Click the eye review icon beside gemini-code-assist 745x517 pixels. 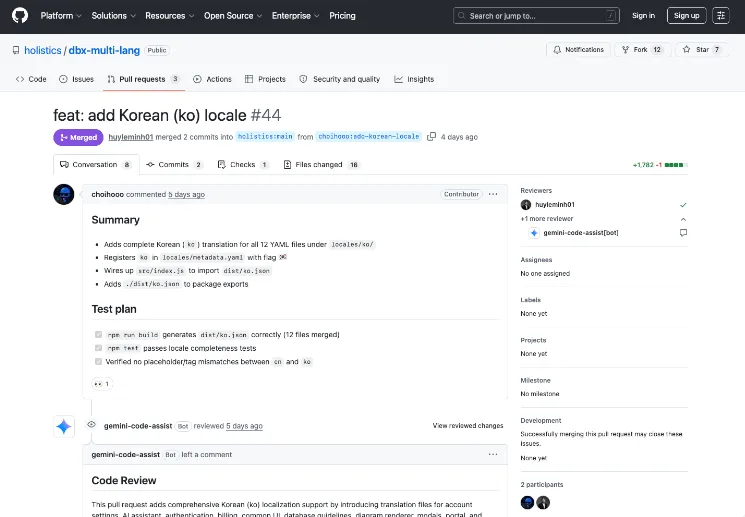(92, 425)
